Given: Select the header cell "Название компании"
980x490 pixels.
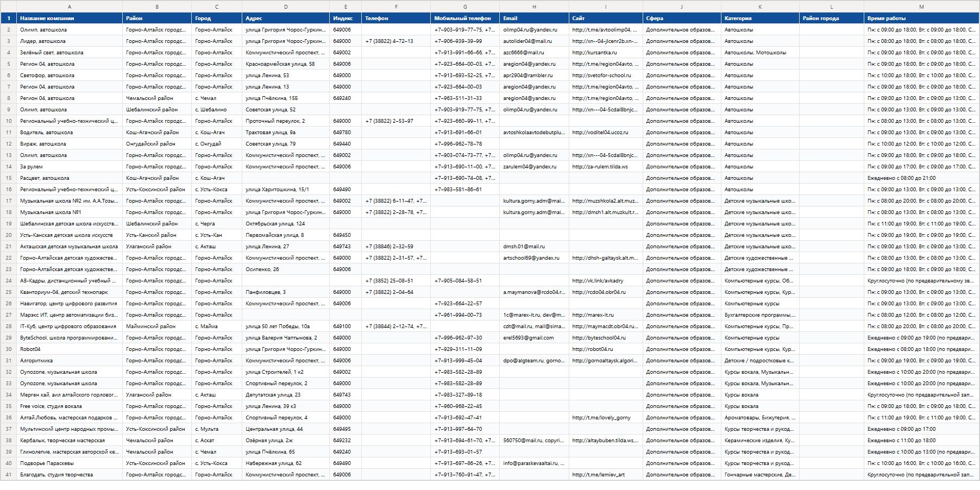Looking at the screenshot, I should click(70, 18).
